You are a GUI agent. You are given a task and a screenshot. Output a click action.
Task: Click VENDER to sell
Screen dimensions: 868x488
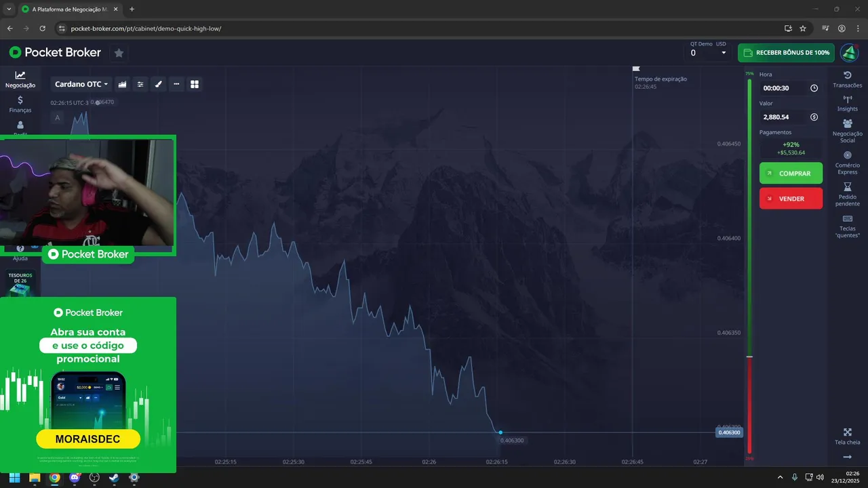(x=791, y=199)
